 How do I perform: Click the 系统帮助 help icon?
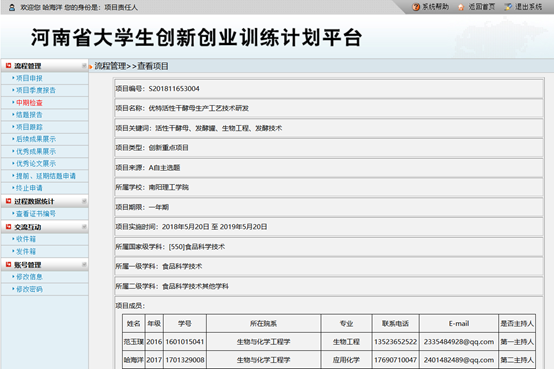click(x=416, y=7)
